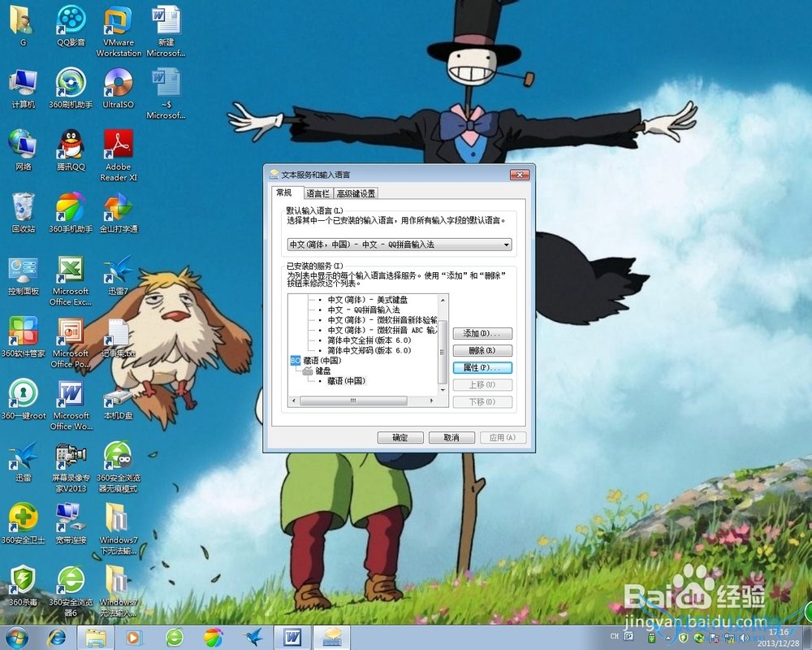Open the 360杀毒 desktop shortcut
The width and height of the screenshot is (812, 650).
click(x=24, y=586)
